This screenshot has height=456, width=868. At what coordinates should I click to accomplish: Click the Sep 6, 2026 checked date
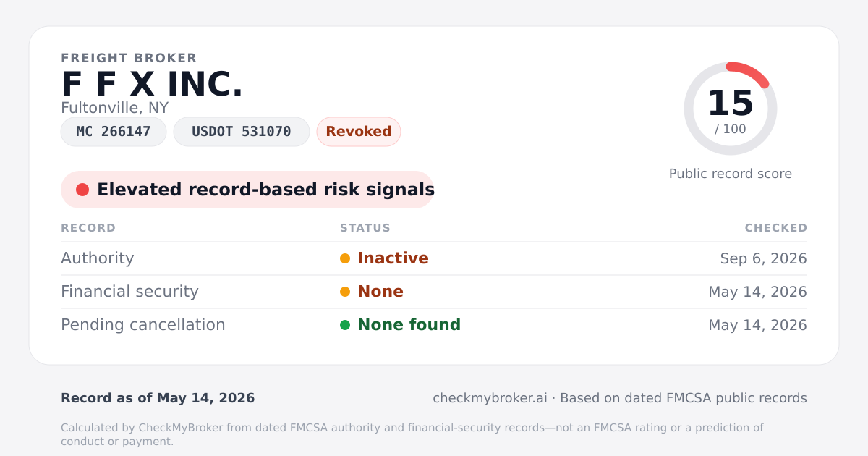coord(764,258)
